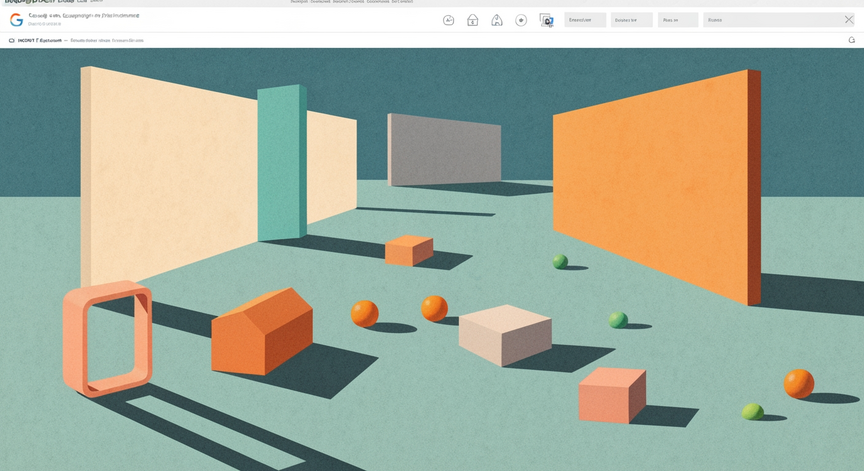Click the grey breadcrumb text after the dash

pos(107,40)
